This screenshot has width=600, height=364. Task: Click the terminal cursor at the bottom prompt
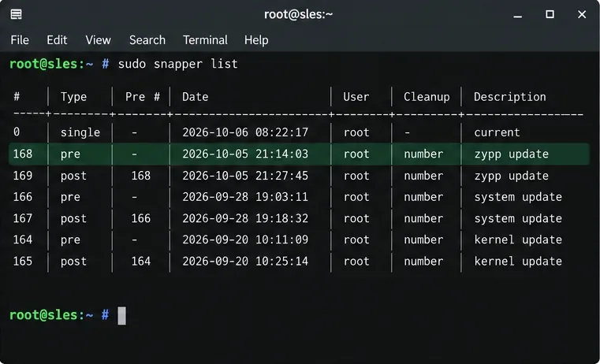[121, 316]
